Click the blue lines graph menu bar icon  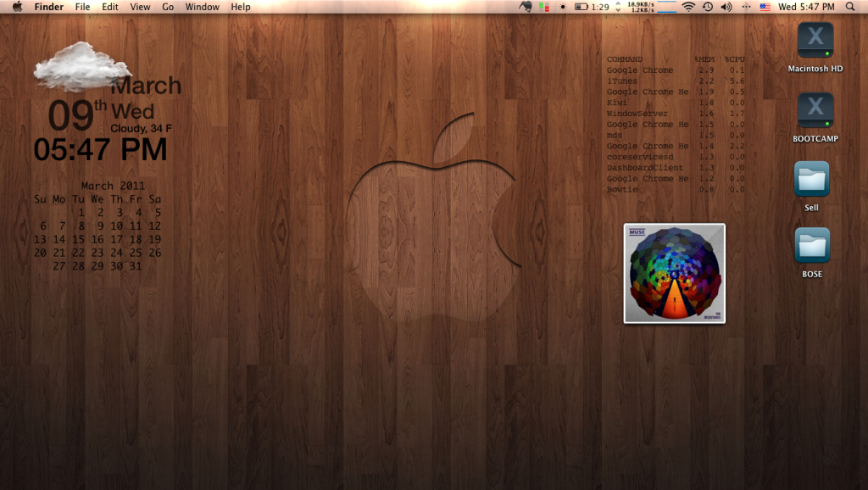click(x=666, y=7)
